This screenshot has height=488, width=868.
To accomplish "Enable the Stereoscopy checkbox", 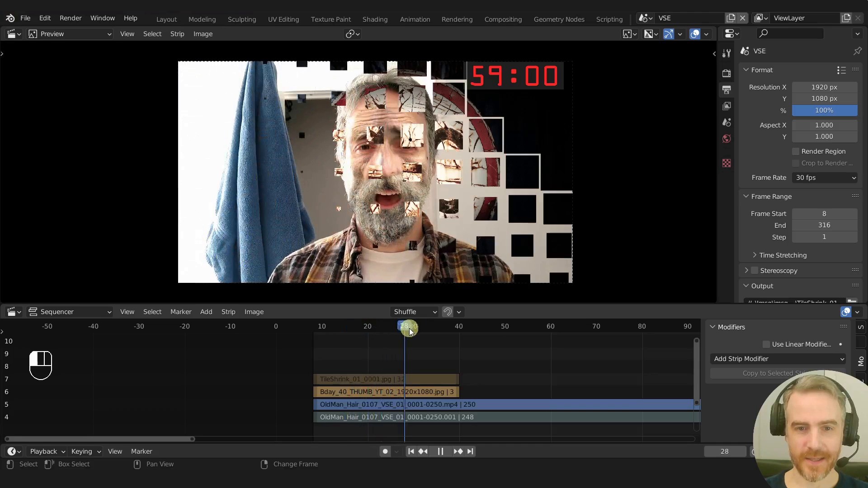I will pyautogui.click(x=755, y=271).
